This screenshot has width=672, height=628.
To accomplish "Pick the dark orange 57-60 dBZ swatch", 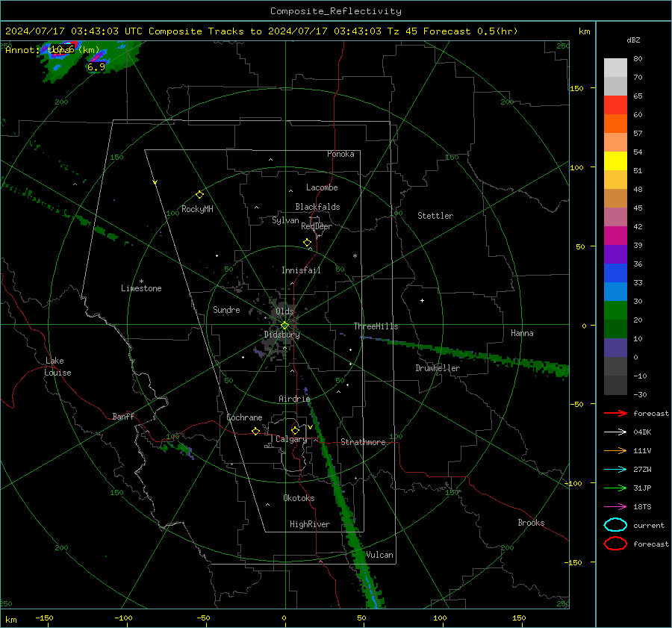I will [615, 124].
